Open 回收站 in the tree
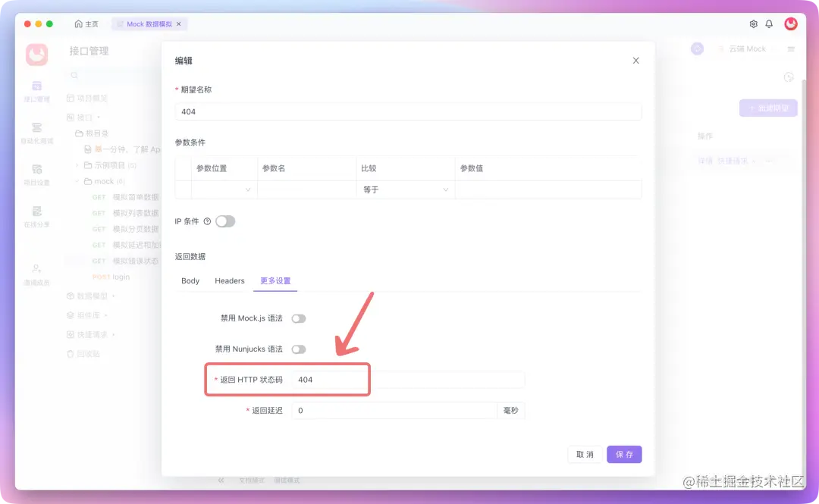The width and height of the screenshot is (819, 504). tap(83, 354)
